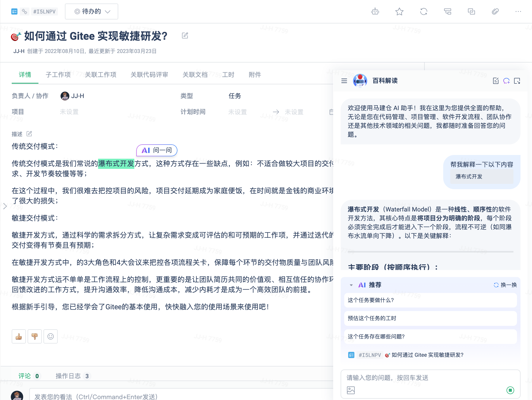Ask 这个任务存在哪些问题？
This screenshot has height=400, width=532.
pyautogui.click(x=430, y=337)
